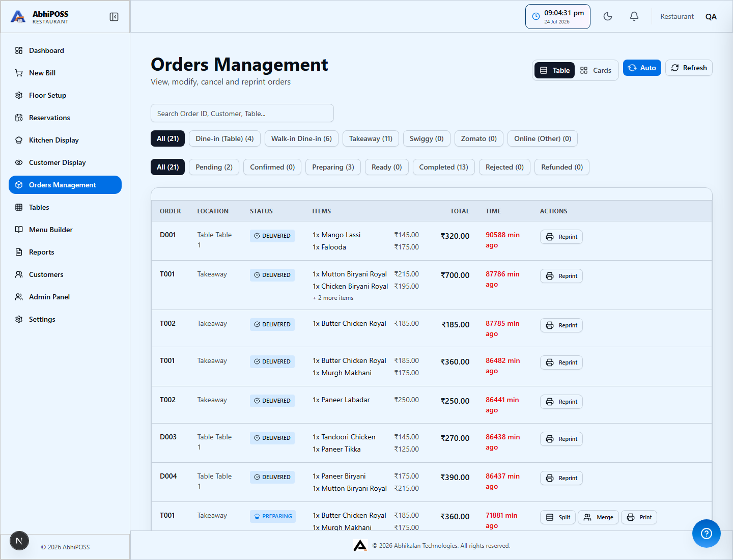Click the Floor Setup gear icon

tap(19, 95)
